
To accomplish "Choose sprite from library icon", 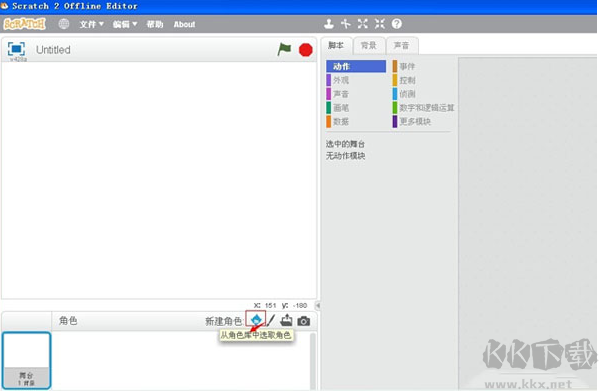I will 256,319.
